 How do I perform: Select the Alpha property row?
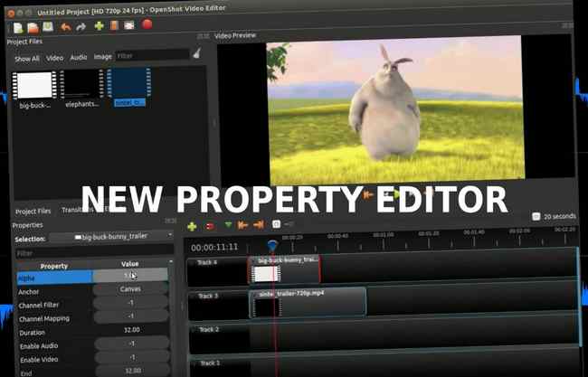point(92,276)
